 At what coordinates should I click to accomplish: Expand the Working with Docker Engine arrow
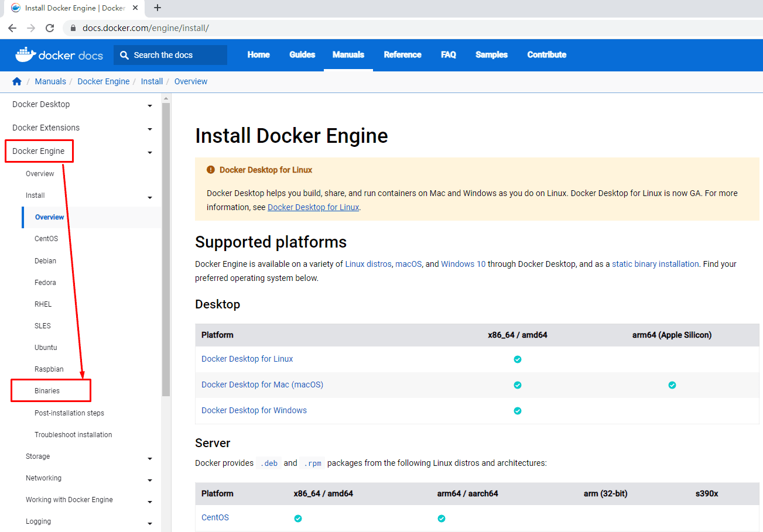(x=150, y=502)
